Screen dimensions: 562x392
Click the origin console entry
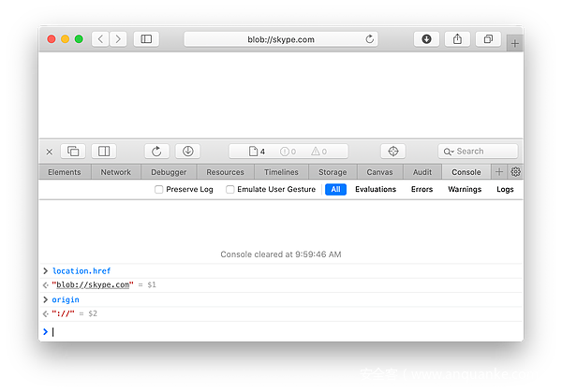click(x=66, y=299)
